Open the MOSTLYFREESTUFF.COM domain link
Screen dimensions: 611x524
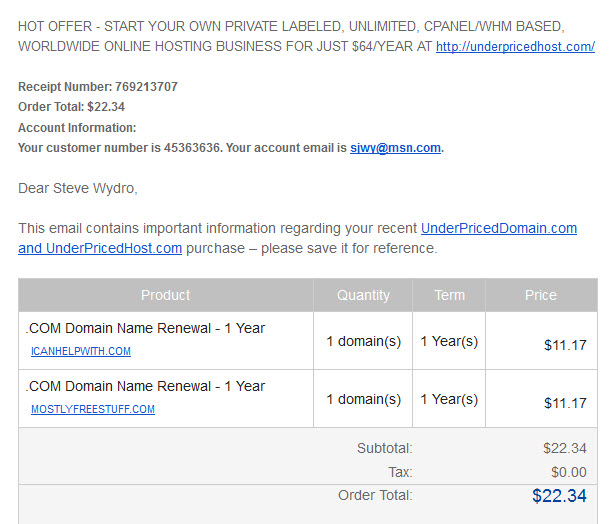click(x=93, y=409)
